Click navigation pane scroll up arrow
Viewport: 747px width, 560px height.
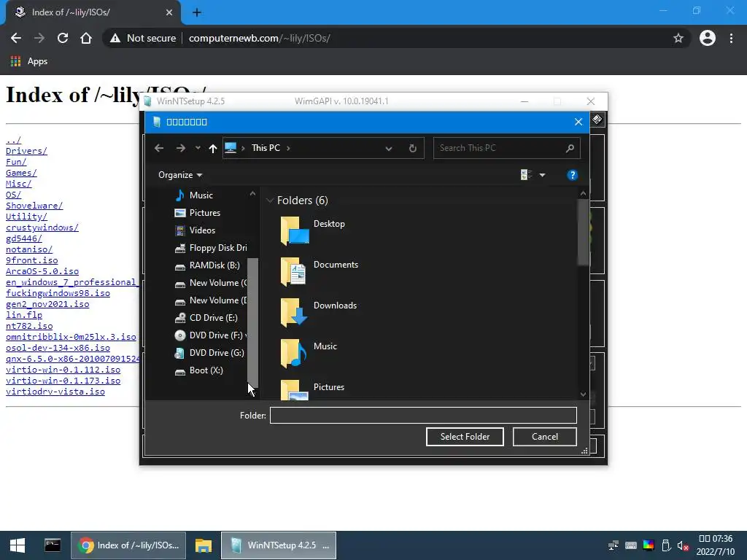coord(252,194)
